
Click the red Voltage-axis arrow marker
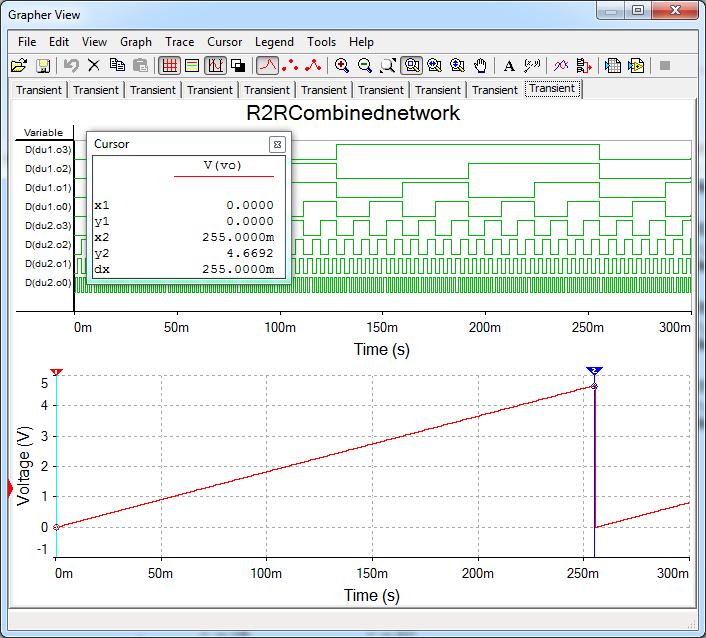(11, 489)
